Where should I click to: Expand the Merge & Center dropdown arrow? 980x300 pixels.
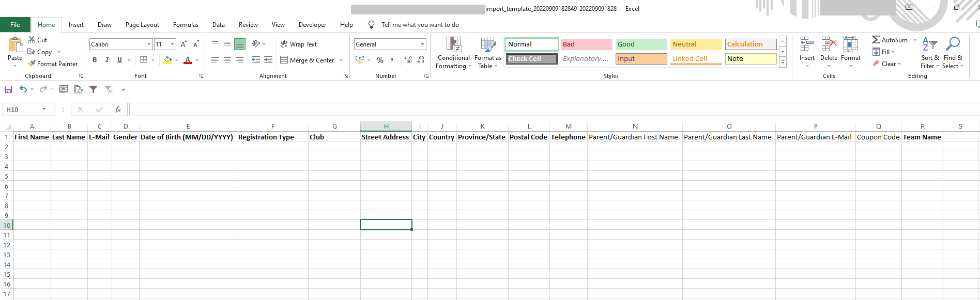341,60
